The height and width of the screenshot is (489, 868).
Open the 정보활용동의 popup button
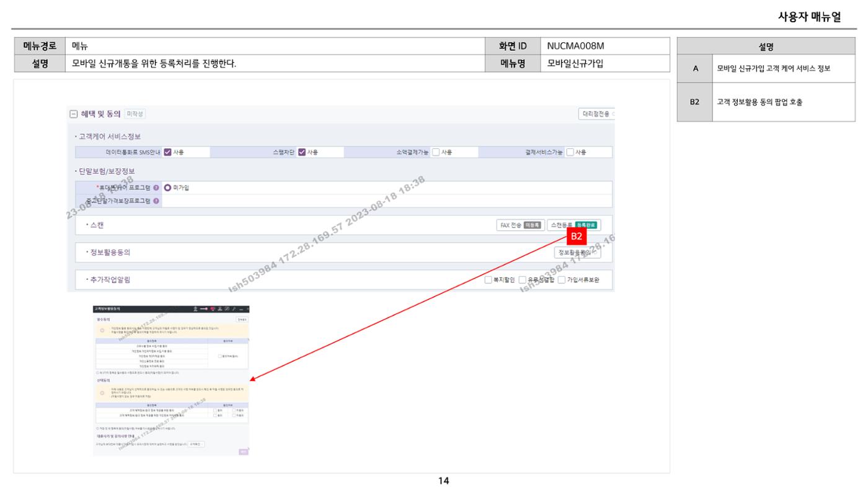[x=577, y=253]
